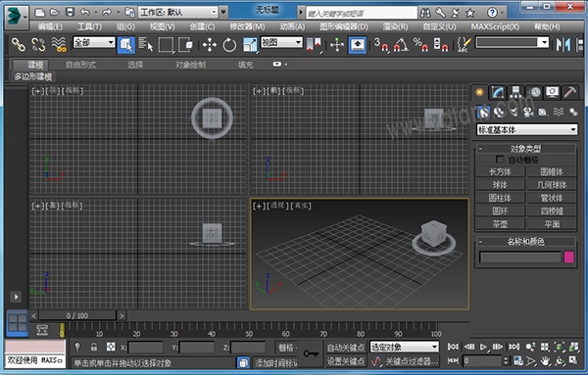Image resolution: width=588 pixels, height=375 pixels.
Task: Open the Display panel tab
Action: click(552, 93)
